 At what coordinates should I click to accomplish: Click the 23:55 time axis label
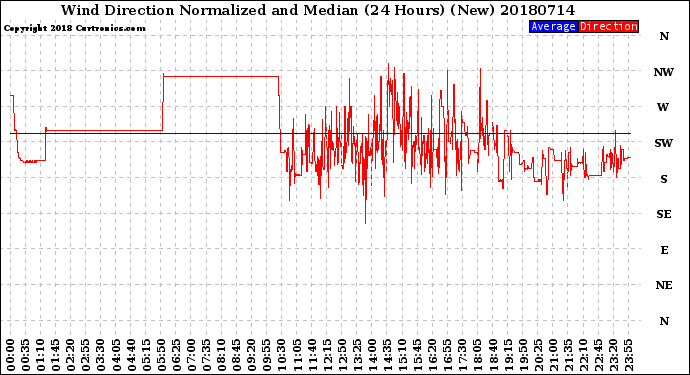pos(628,355)
